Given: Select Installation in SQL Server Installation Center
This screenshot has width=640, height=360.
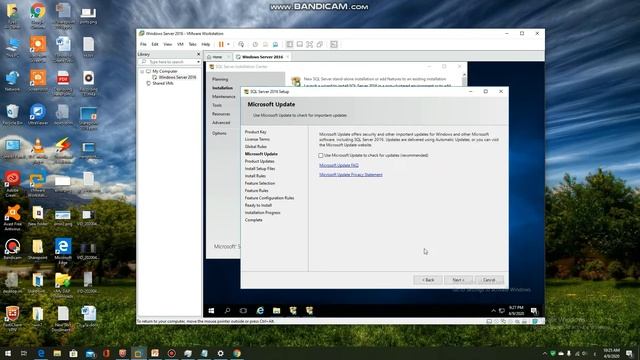Looking at the screenshot, I should [x=222, y=88].
